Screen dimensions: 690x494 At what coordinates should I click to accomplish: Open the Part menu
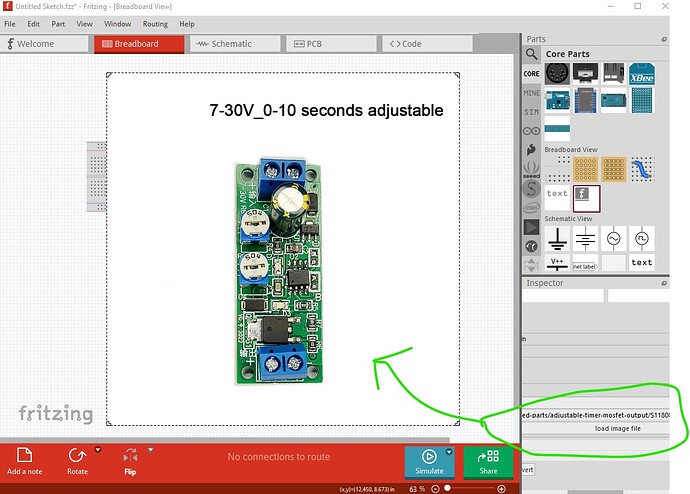coord(58,24)
